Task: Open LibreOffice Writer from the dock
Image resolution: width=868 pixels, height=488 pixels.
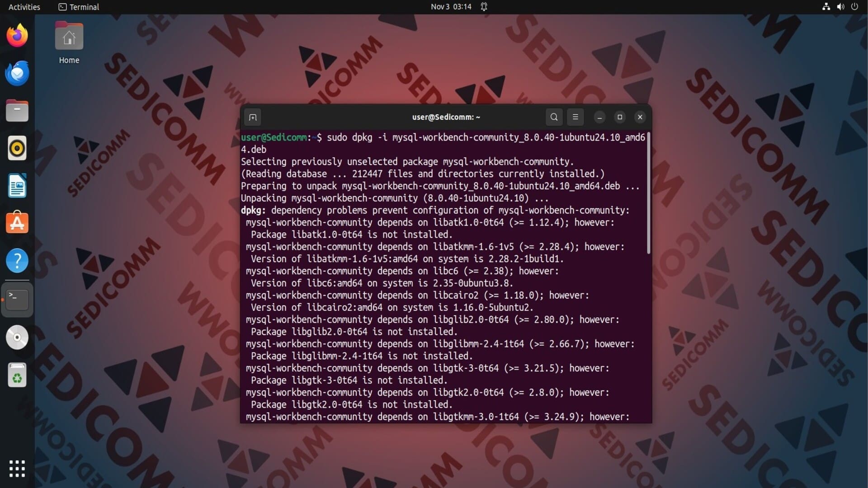Action: pos(17,186)
